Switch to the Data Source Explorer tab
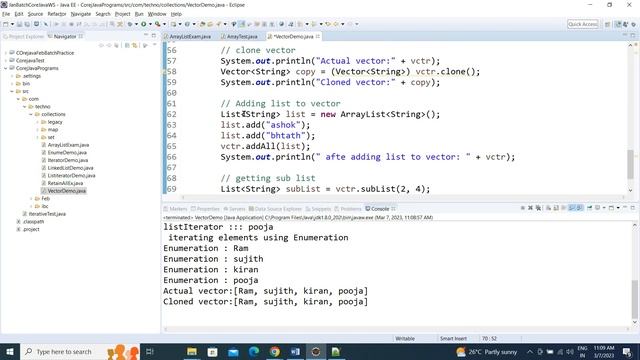 click(x=275, y=209)
